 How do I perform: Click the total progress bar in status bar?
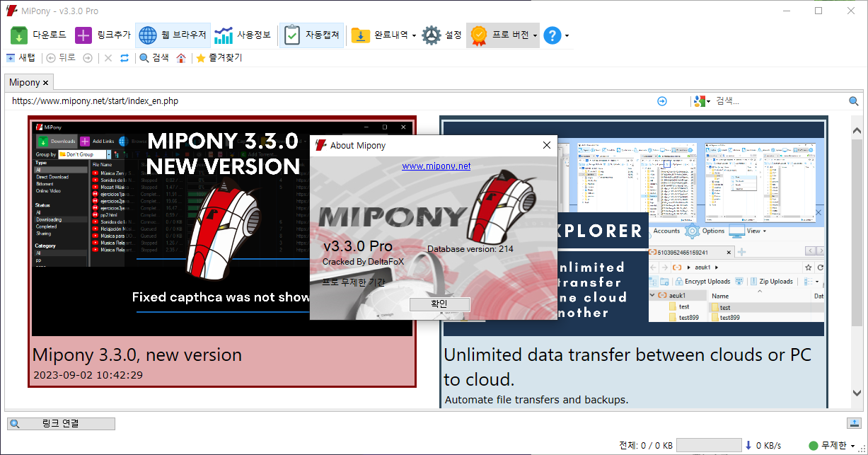click(x=709, y=446)
